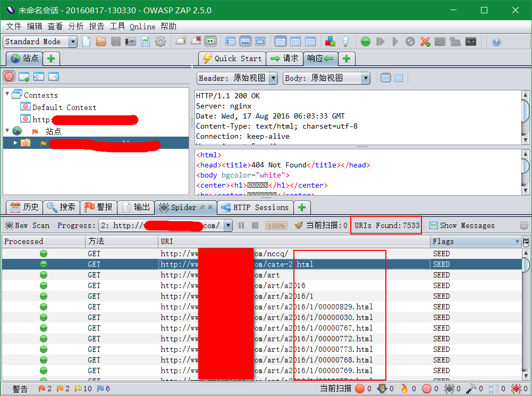The image size is (532, 396).
Task: Open spider Progress scan selector dropdown
Action: coord(229,225)
